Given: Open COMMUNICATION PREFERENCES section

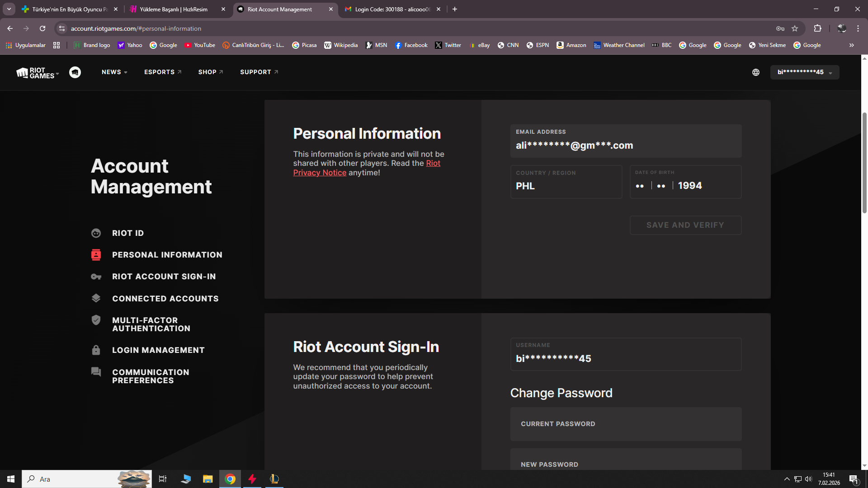Looking at the screenshot, I should pos(151,376).
